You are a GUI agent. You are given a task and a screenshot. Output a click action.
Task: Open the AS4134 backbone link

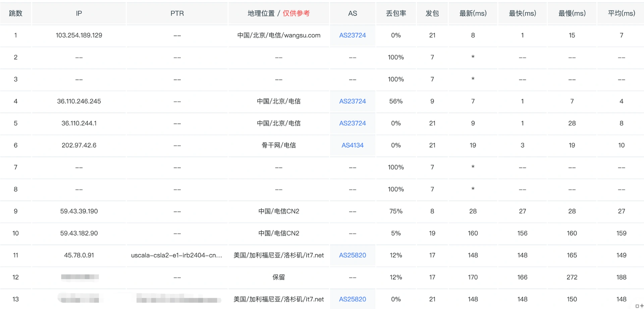tap(352, 145)
